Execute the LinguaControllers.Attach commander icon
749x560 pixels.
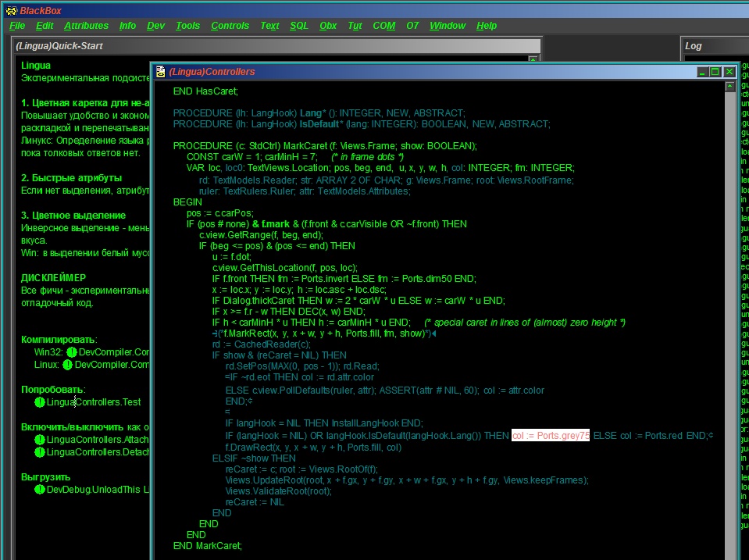tap(39, 440)
